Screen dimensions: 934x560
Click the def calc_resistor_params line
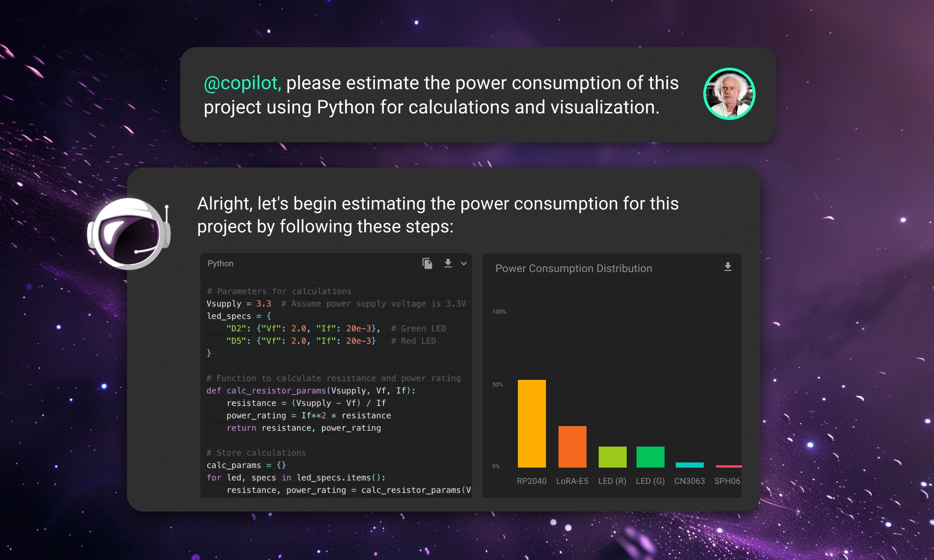coord(311,391)
